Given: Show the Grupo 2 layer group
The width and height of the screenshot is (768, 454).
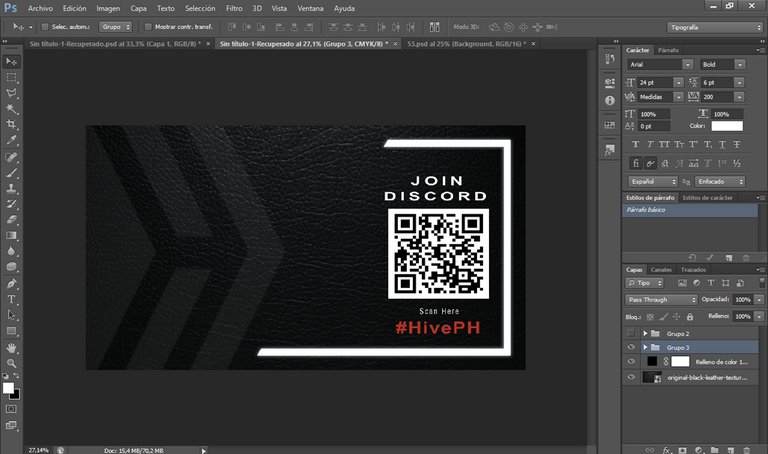Looking at the screenshot, I should click(631, 334).
